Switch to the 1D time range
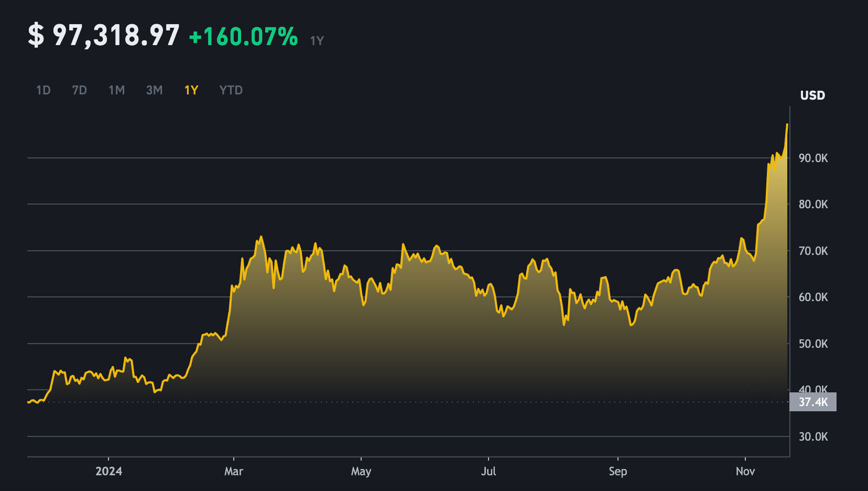The width and height of the screenshot is (868, 491). (43, 90)
